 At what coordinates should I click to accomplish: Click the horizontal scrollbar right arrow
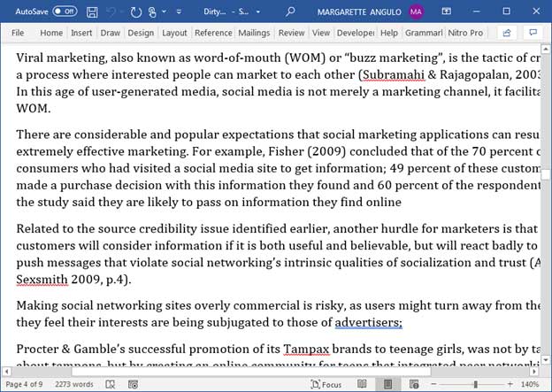tap(534, 372)
